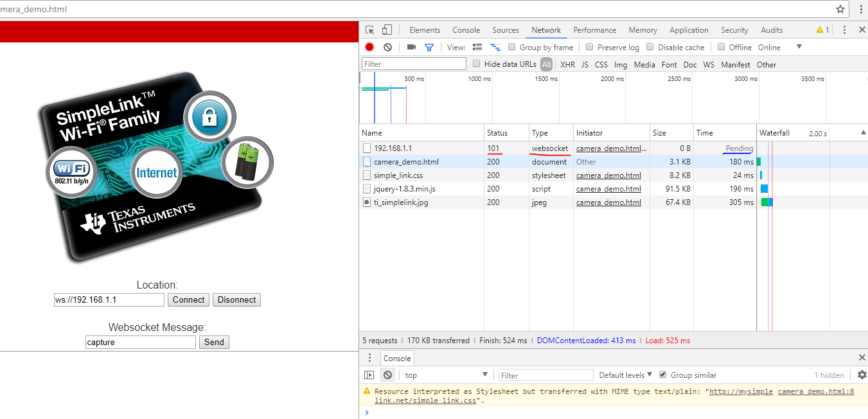Toggle the console sidebar icon
Viewport: 868px width, 419px height.
[x=369, y=375]
